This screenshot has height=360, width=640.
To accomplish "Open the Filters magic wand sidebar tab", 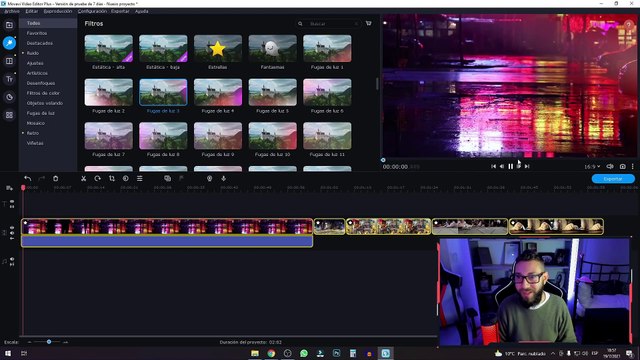I will [x=9, y=43].
